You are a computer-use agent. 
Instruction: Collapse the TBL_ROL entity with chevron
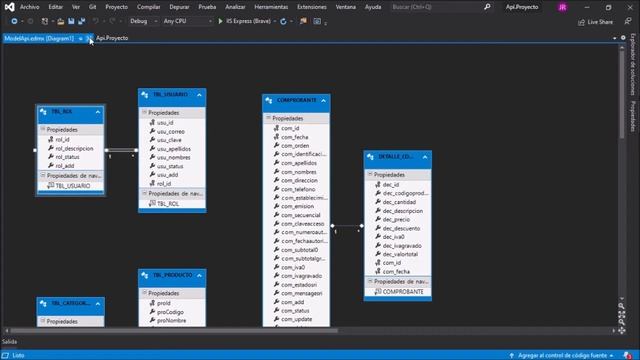pos(98,112)
